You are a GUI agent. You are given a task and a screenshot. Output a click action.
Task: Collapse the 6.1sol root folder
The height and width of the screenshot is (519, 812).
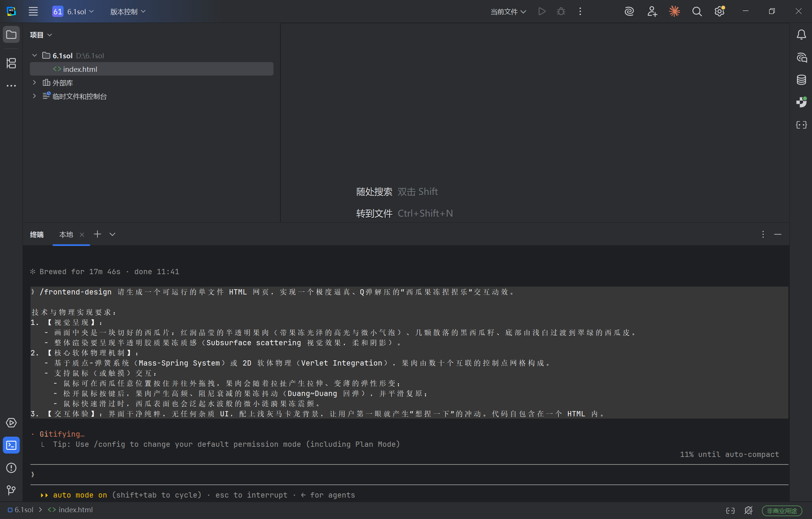point(35,55)
